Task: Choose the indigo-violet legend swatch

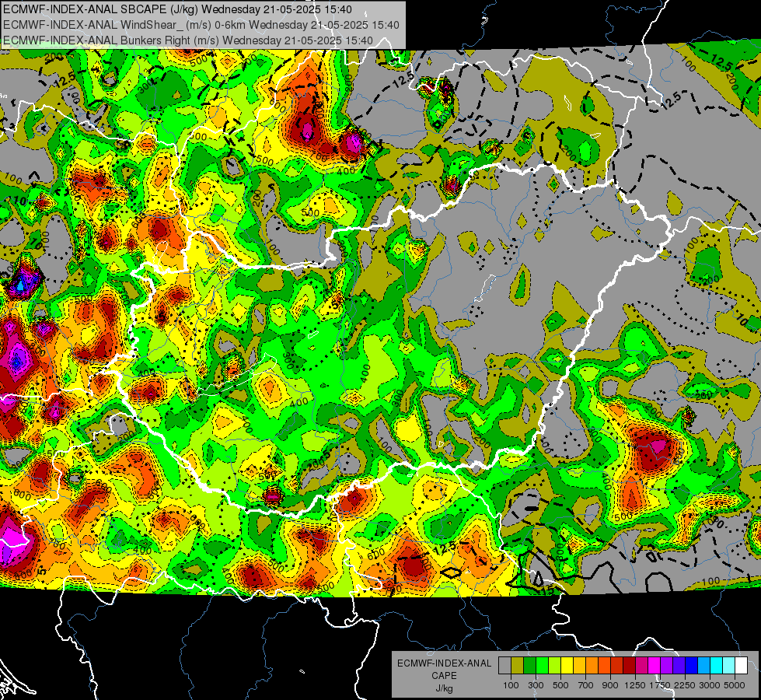Action: point(679,666)
